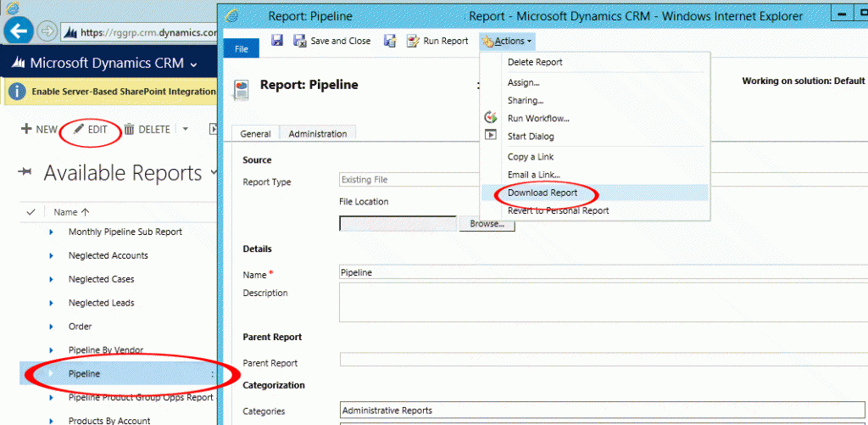Select the Order report
Screen dimensions: 868x425
click(x=81, y=327)
